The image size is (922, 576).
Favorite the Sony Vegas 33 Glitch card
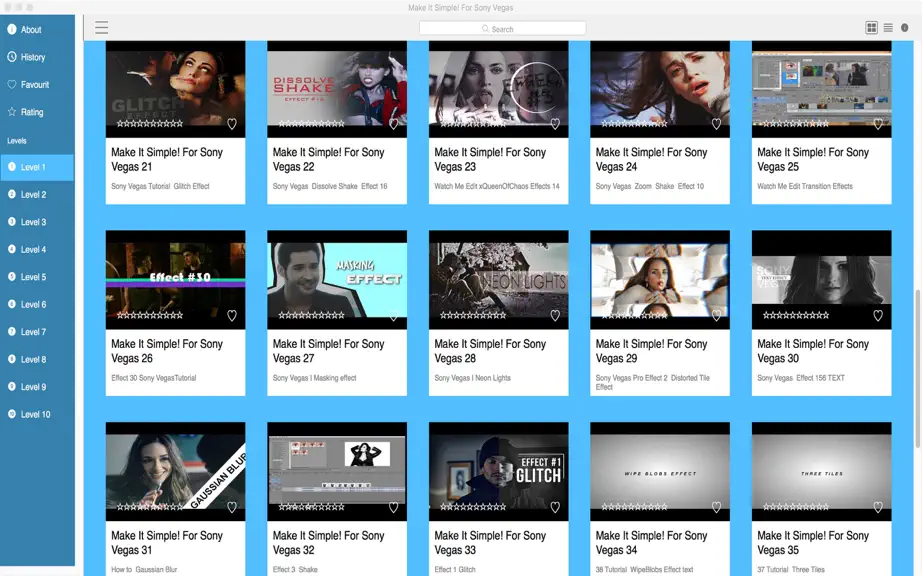click(x=554, y=507)
